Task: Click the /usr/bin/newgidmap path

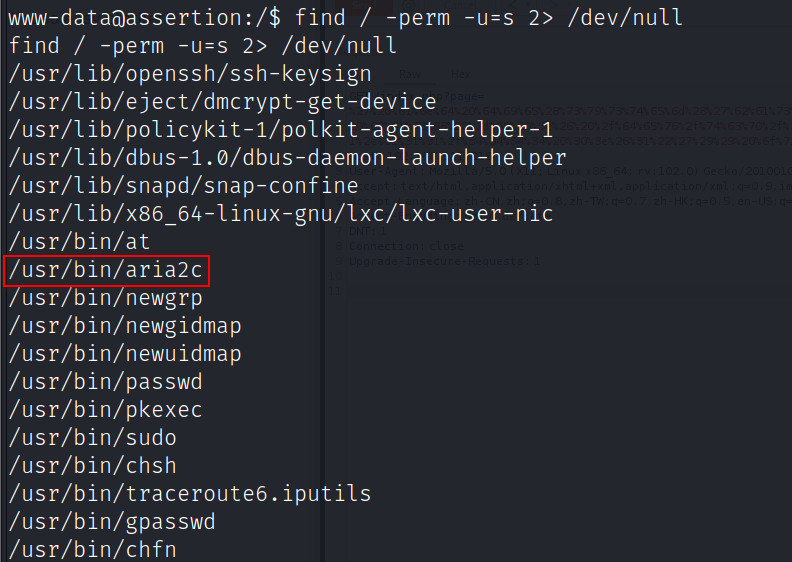Action: 125,326
